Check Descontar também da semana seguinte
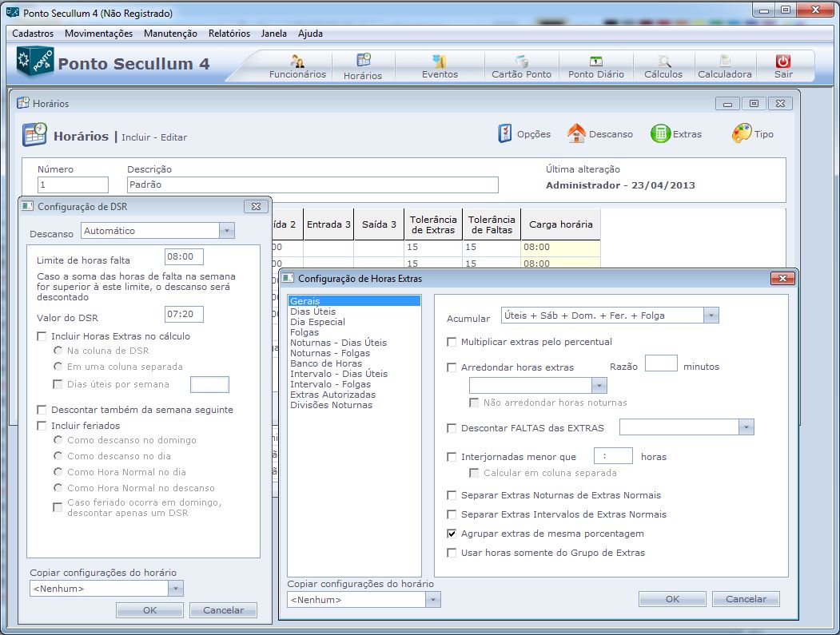This screenshot has height=635, width=840. (42, 410)
